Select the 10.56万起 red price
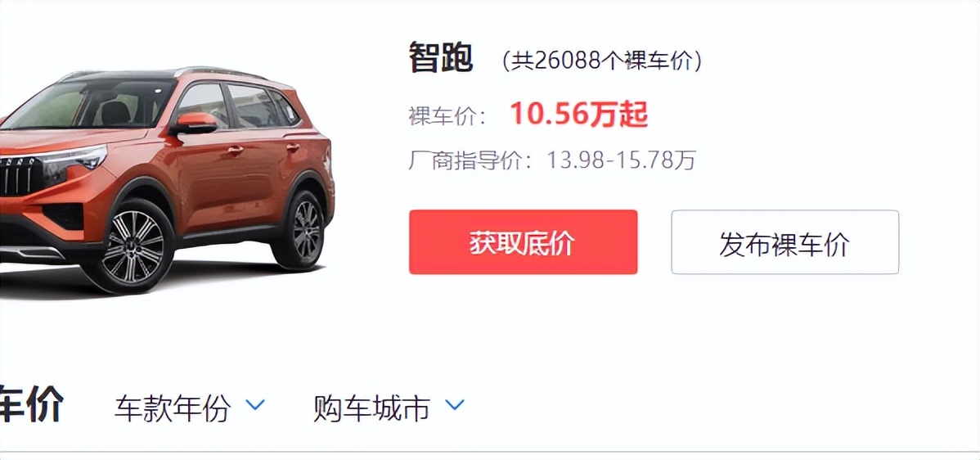This screenshot has width=980, height=460. pos(578,115)
